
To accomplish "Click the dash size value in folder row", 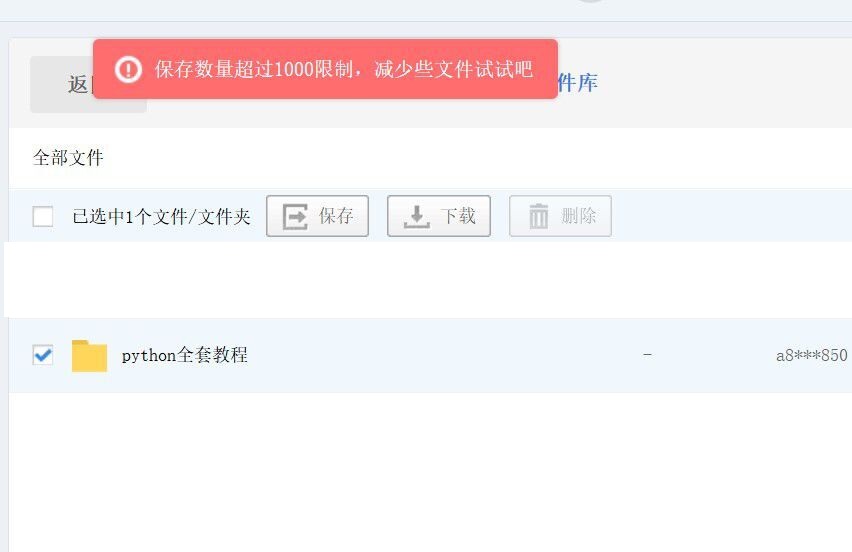I will (647, 355).
